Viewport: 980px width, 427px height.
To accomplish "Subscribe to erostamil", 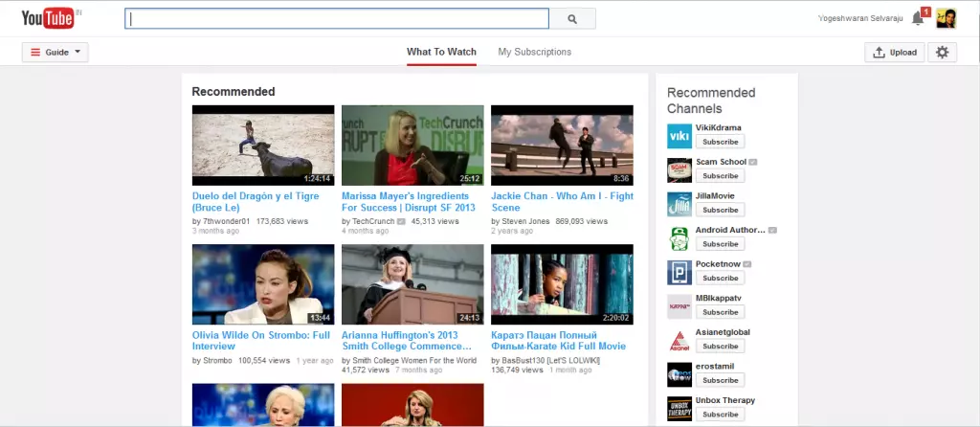I will point(720,380).
